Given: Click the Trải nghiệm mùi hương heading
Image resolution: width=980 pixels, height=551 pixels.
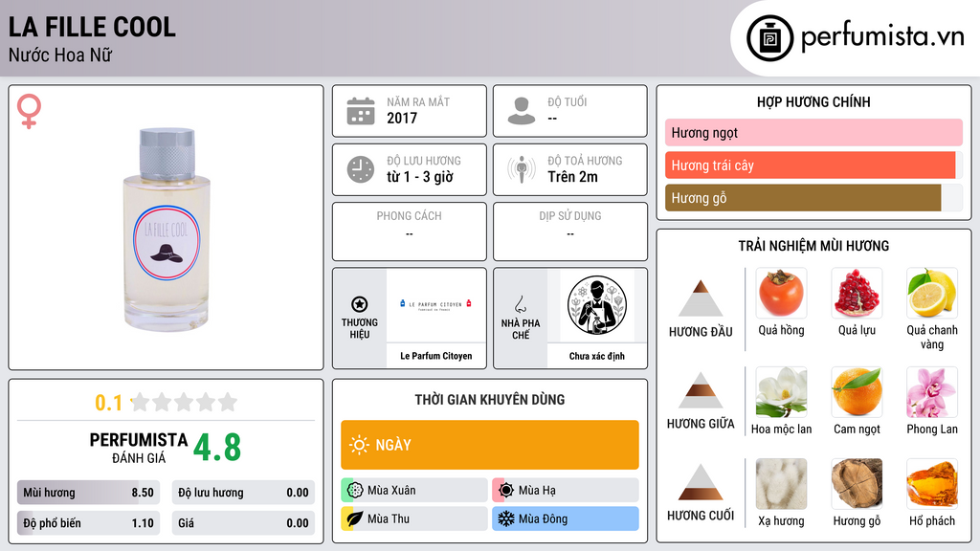Looking at the screenshot, I should [813, 246].
